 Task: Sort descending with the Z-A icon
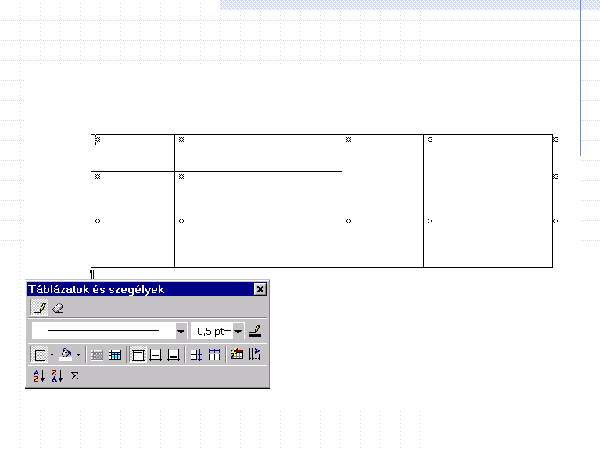(57, 376)
